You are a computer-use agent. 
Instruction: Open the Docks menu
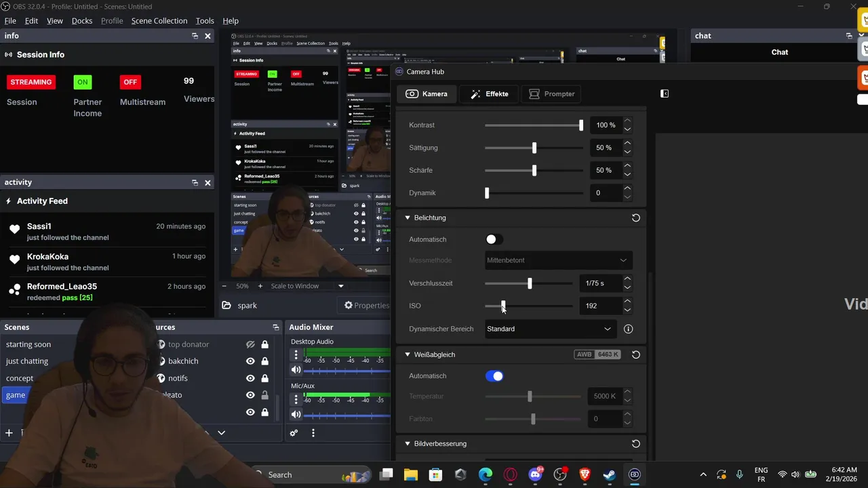pyautogui.click(x=82, y=21)
